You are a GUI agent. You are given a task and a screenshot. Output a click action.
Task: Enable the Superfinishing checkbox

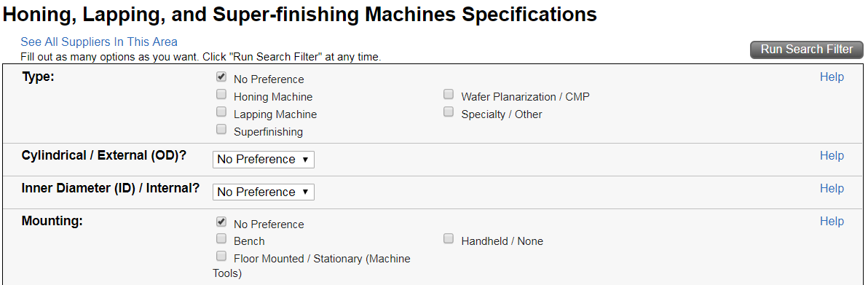tap(221, 130)
